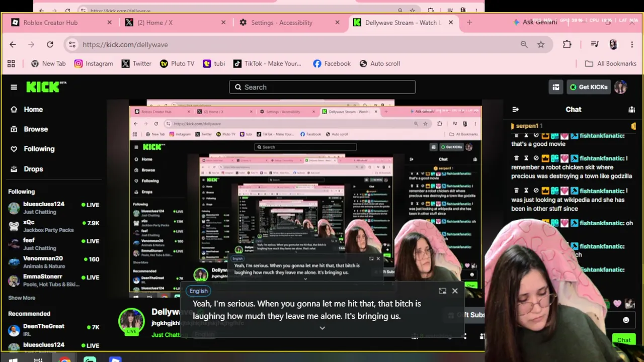
Task: Open the tubi bookmark
Action: pos(214,63)
